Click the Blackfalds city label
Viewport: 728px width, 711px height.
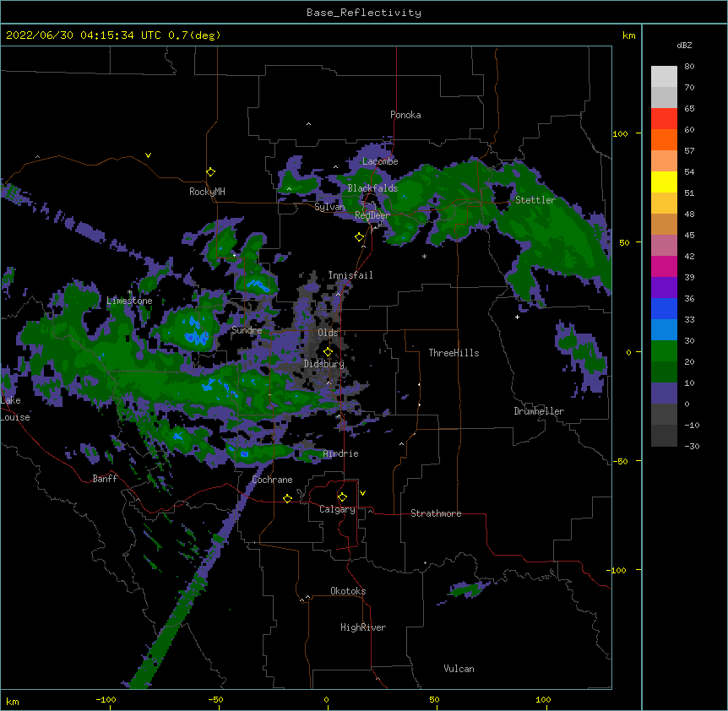coord(372,188)
